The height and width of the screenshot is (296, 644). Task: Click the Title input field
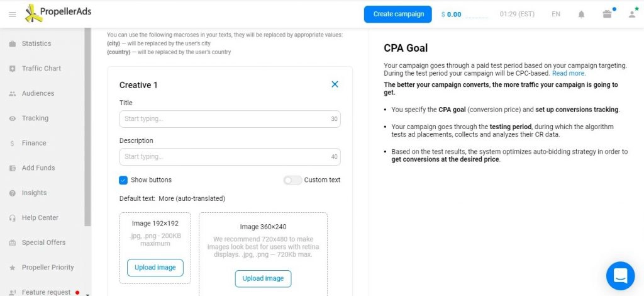click(230, 119)
